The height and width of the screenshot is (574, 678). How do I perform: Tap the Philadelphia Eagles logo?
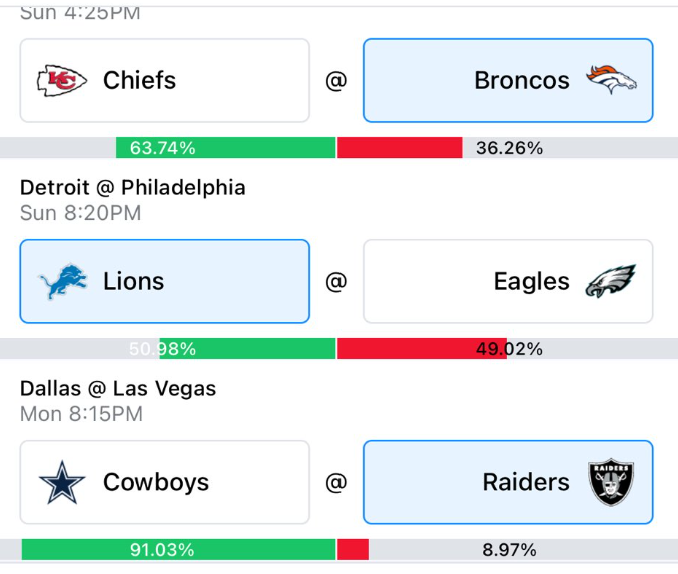611,281
